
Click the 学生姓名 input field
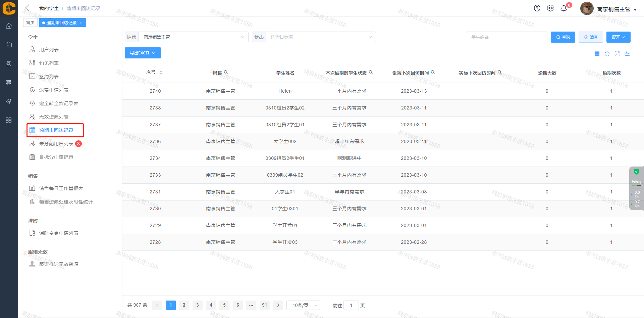(x=506, y=37)
